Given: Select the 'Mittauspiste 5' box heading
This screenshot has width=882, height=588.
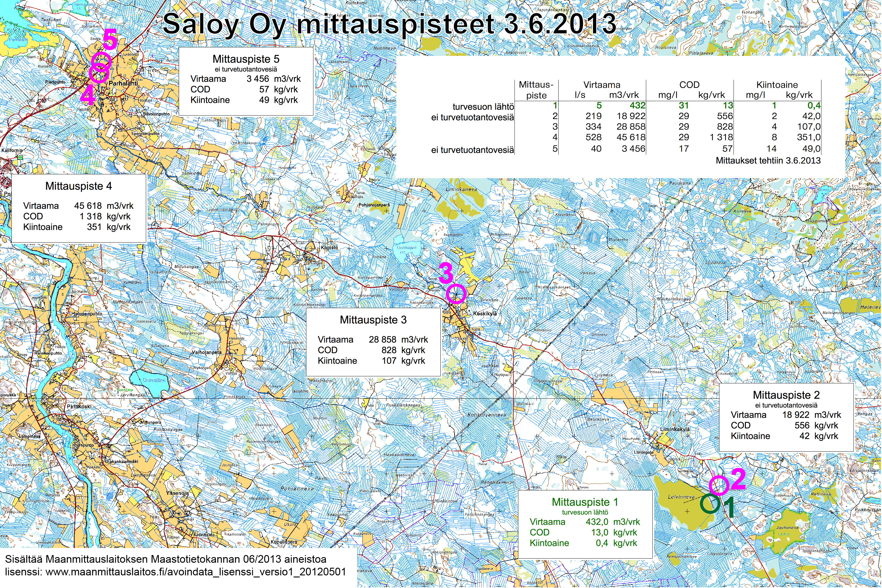Looking at the screenshot, I should pyautogui.click(x=245, y=59).
